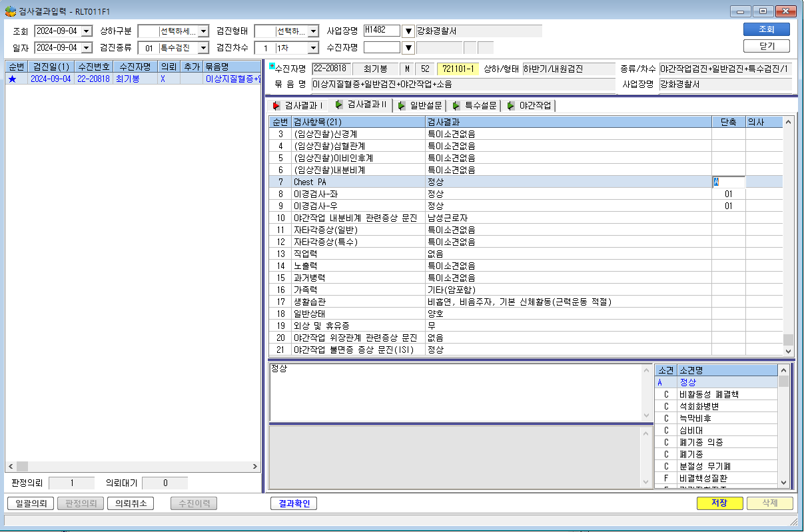
Task: Click the blue star icon in patient row
Action: (x=12, y=79)
